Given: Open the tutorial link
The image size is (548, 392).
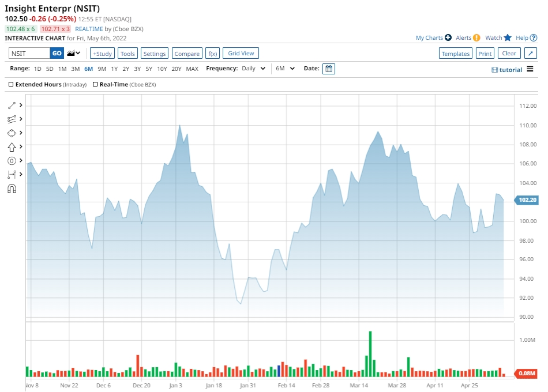Looking at the screenshot, I should pyautogui.click(x=511, y=70).
